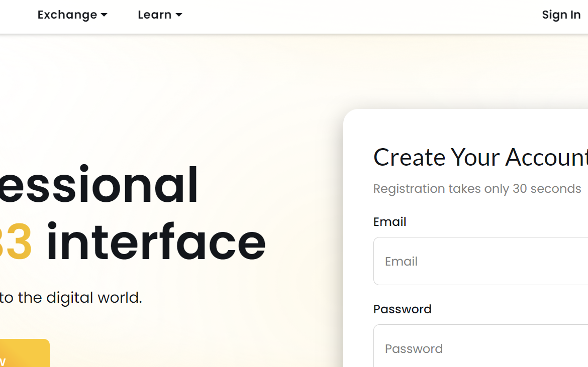Click the 'essional' headline text

pos(99,185)
